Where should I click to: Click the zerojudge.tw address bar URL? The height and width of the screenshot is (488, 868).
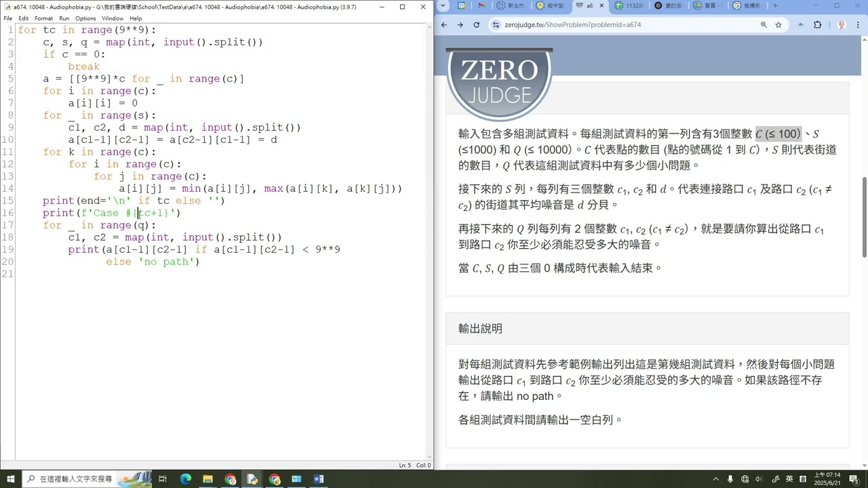tap(572, 24)
